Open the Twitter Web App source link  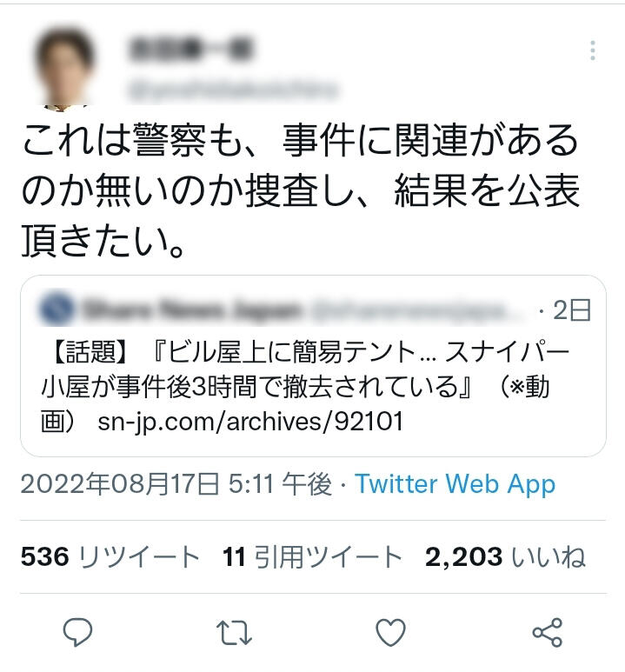pyautogui.click(x=455, y=484)
